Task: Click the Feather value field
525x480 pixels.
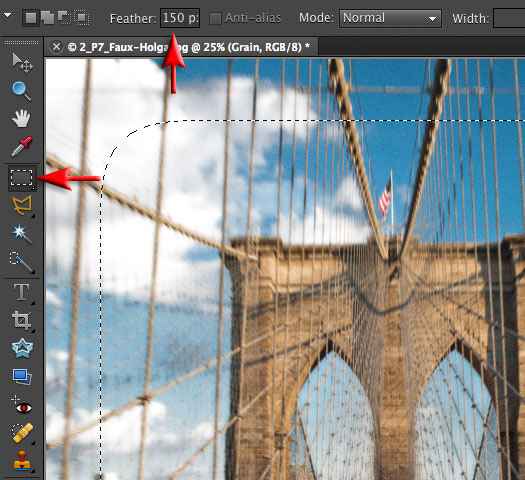Action: pyautogui.click(x=180, y=18)
